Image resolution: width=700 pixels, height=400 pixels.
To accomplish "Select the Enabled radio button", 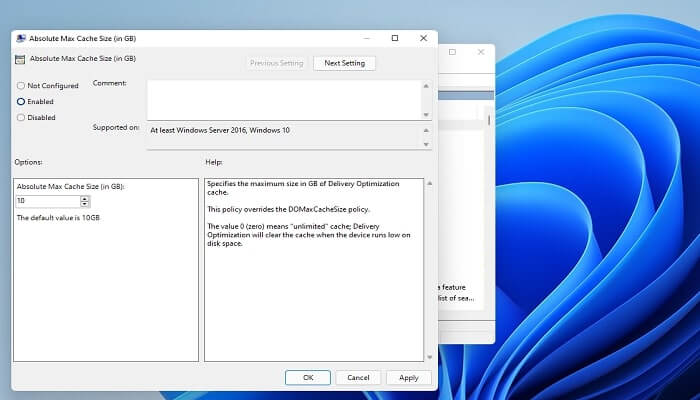I will [21, 102].
